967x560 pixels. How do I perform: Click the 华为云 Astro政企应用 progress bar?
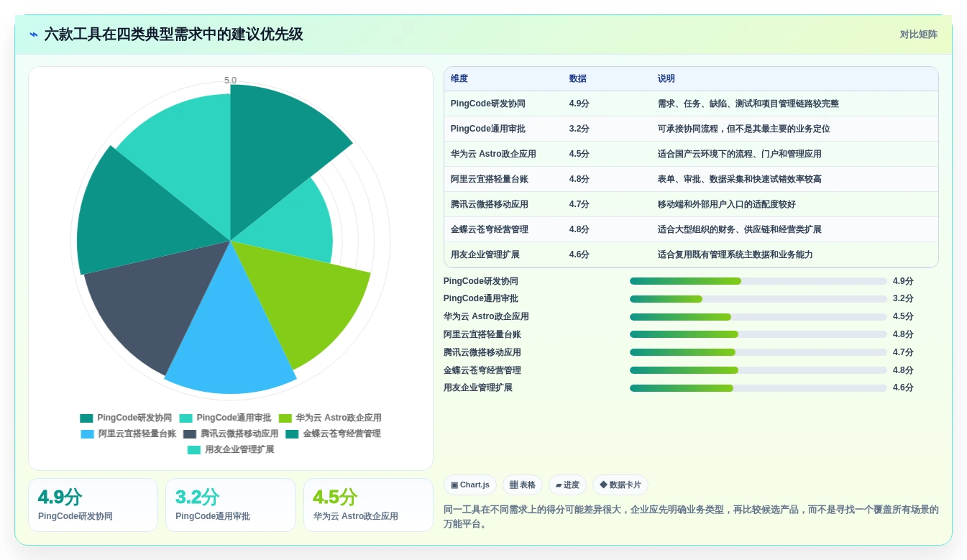(x=759, y=317)
